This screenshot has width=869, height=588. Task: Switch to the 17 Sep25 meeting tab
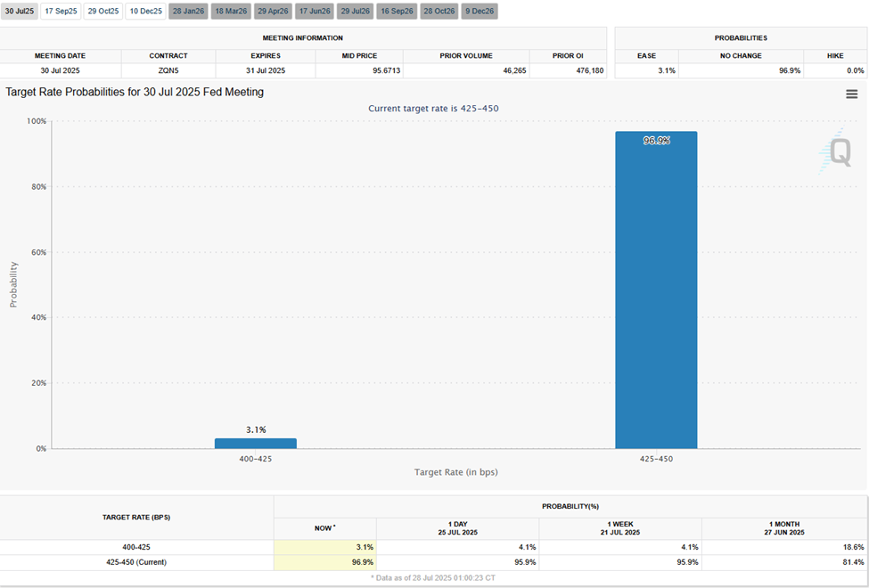[x=61, y=11]
